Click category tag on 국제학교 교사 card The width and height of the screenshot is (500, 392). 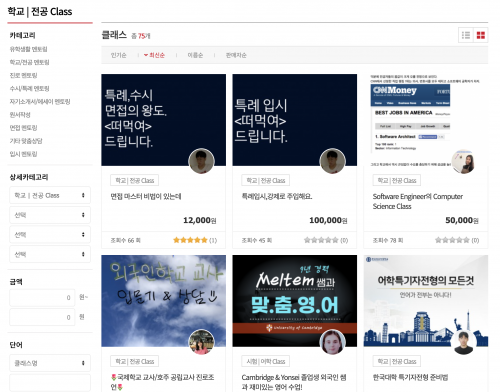[x=135, y=361]
